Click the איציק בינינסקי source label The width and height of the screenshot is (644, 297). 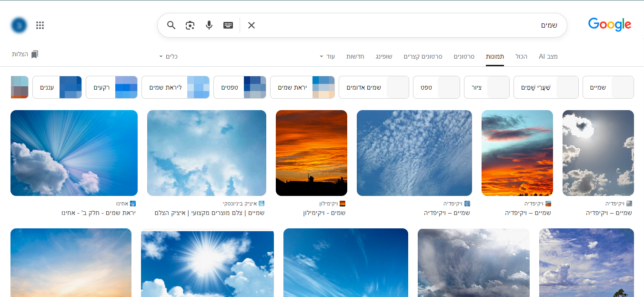[x=240, y=204]
